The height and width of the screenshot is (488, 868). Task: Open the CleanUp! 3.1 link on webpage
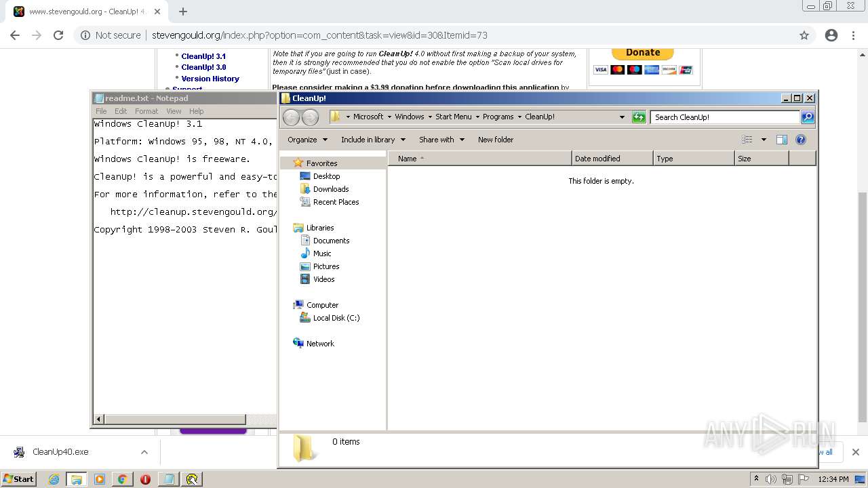coord(203,56)
